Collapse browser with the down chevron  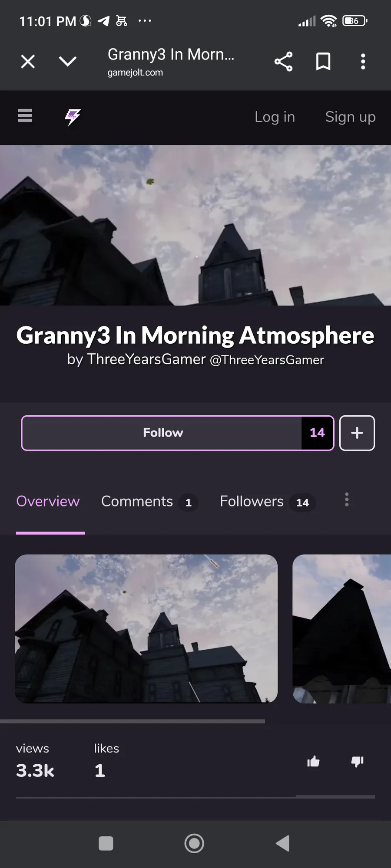tap(68, 61)
